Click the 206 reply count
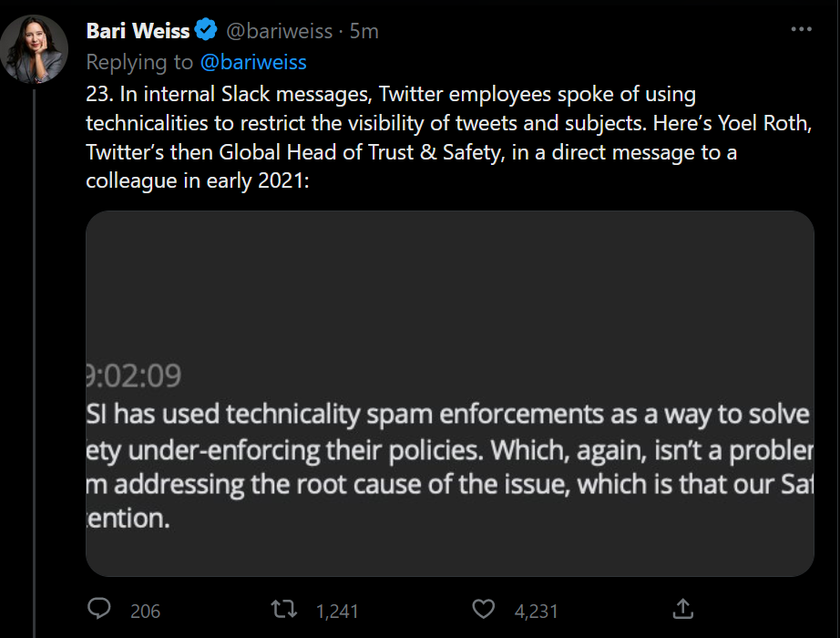Viewport: 840px width, 638px height. pyautogui.click(x=145, y=611)
